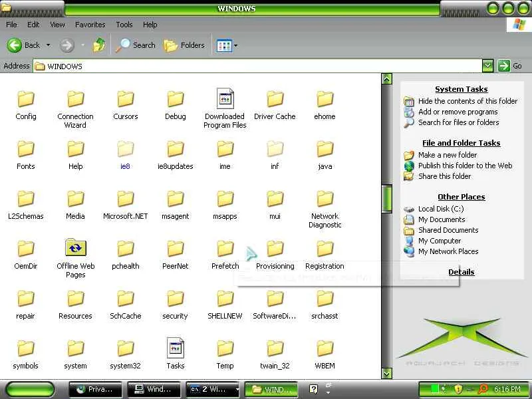532x399 pixels.
Task: Toggle the Folders pane button
Action: [x=184, y=45]
